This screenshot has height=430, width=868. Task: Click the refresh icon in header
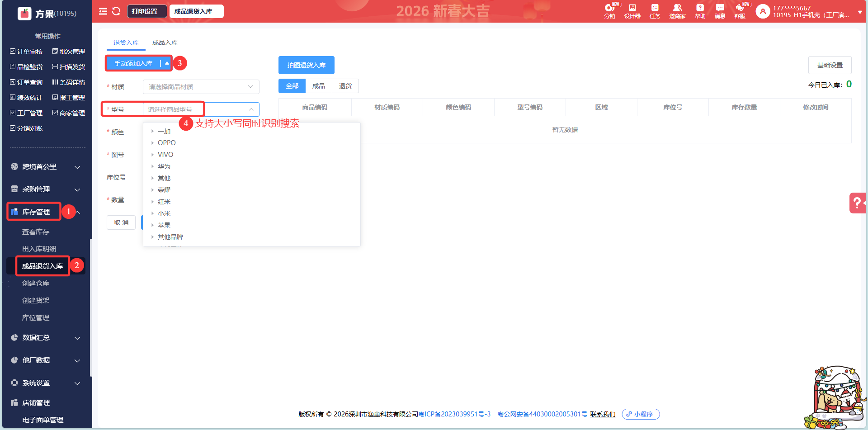click(116, 11)
